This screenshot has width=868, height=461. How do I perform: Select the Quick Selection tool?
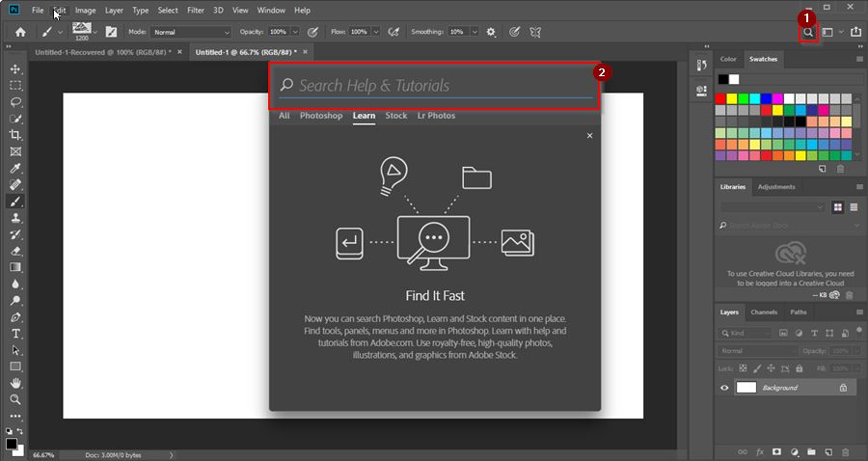point(15,119)
